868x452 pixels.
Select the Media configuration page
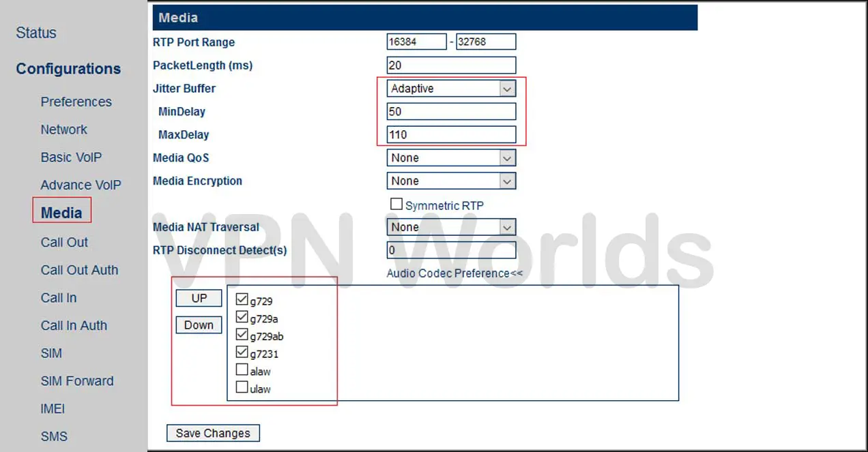(61, 212)
